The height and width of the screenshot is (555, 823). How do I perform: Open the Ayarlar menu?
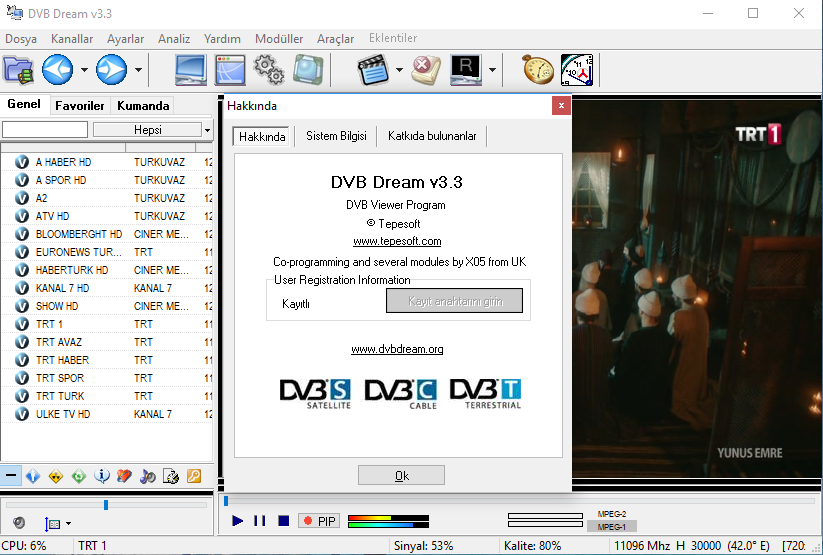click(x=125, y=39)
